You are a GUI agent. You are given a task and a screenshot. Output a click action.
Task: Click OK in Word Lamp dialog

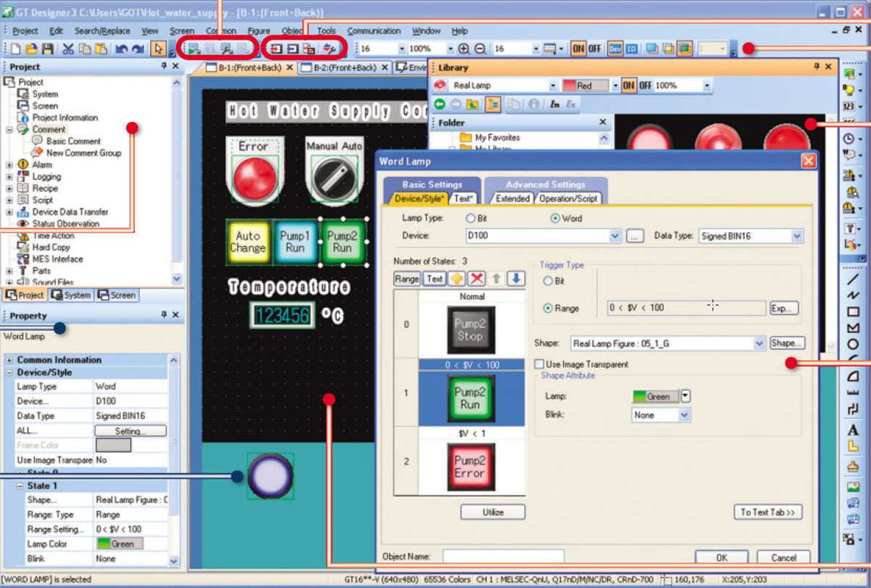[721, 558]
